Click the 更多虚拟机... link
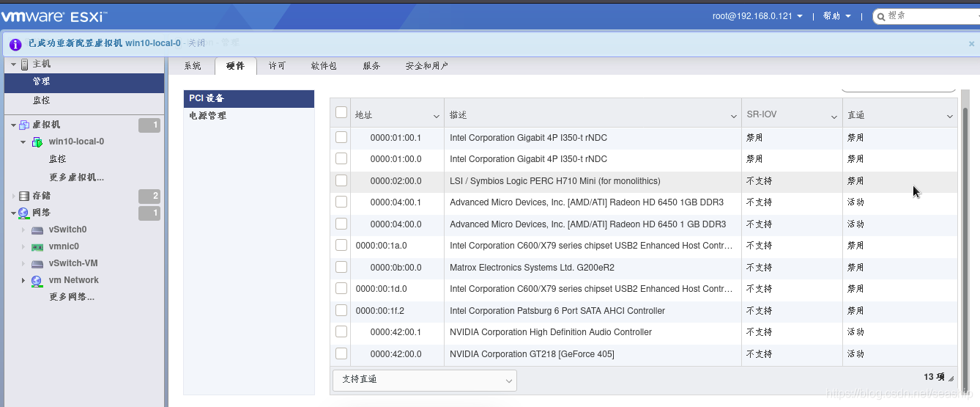The width and height of the screenshot is (980, 407). 77,177
